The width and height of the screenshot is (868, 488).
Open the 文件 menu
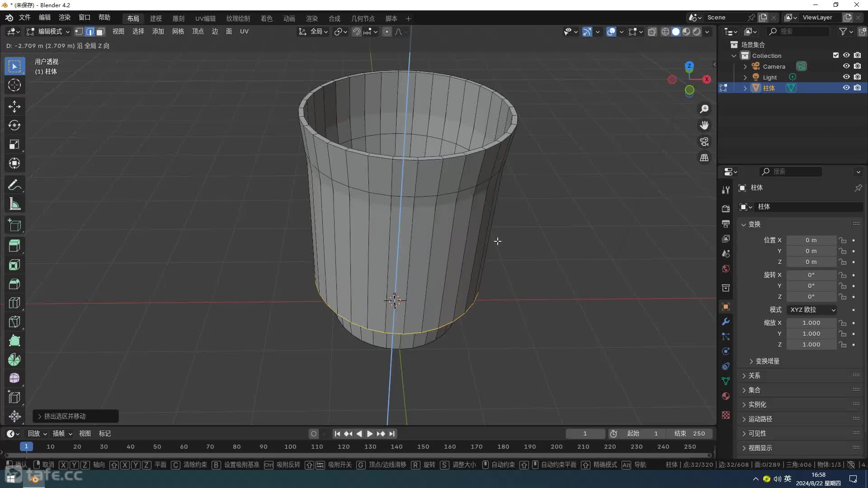(24, 18)
